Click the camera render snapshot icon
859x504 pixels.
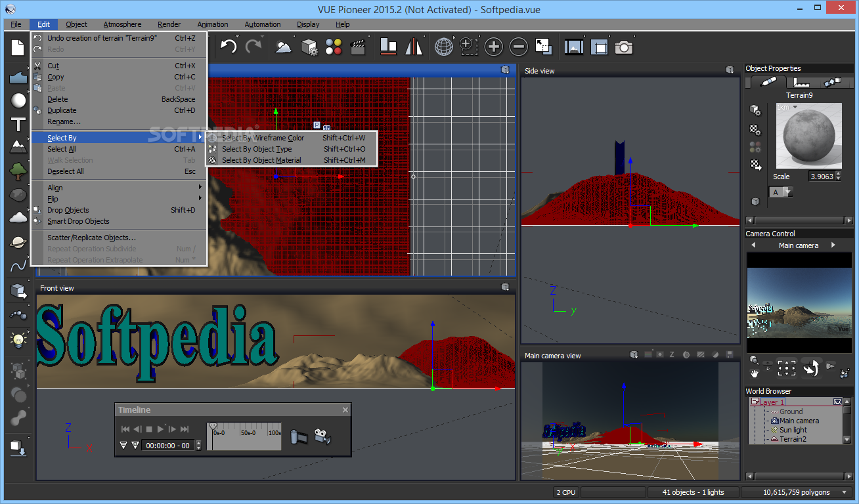[623, 47]
